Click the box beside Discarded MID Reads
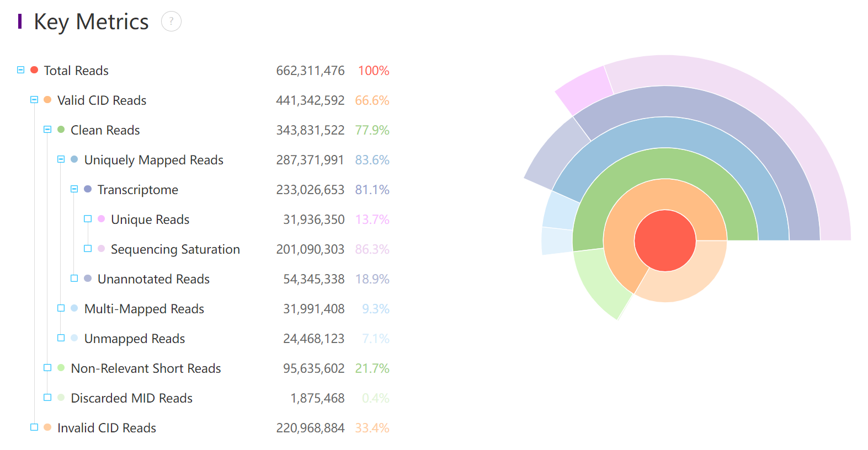The height and width of the screenshot is (450, 868). pos(47,398)
